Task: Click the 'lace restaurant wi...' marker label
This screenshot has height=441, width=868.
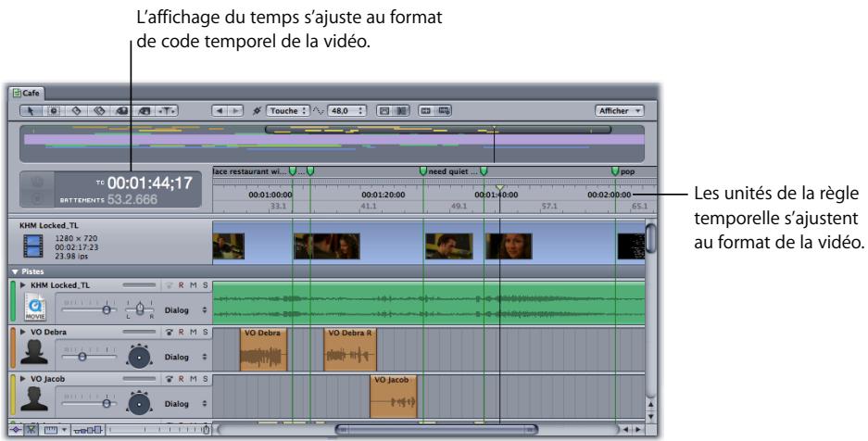Action: pyautogui.click(x=249, y=171)
